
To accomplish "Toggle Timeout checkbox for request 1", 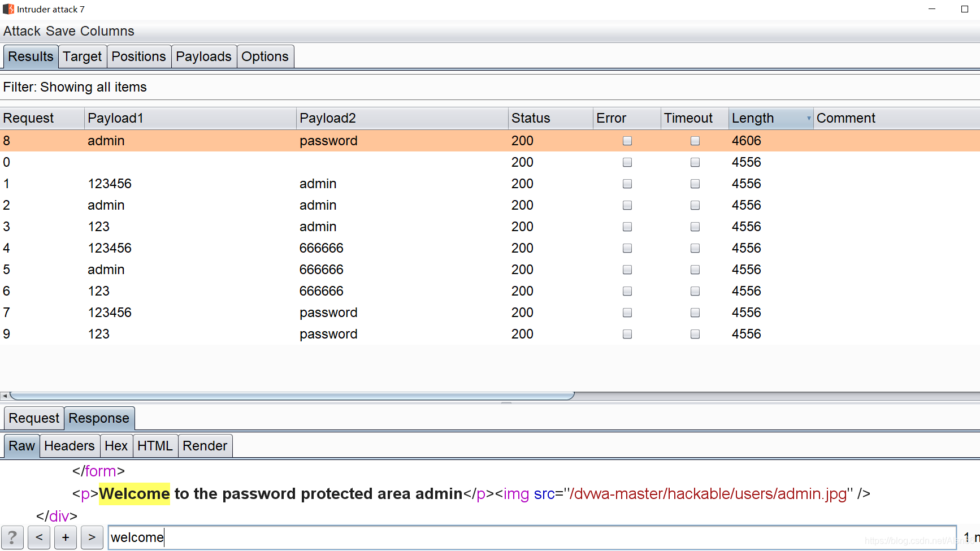I will (x=695, y=184).
